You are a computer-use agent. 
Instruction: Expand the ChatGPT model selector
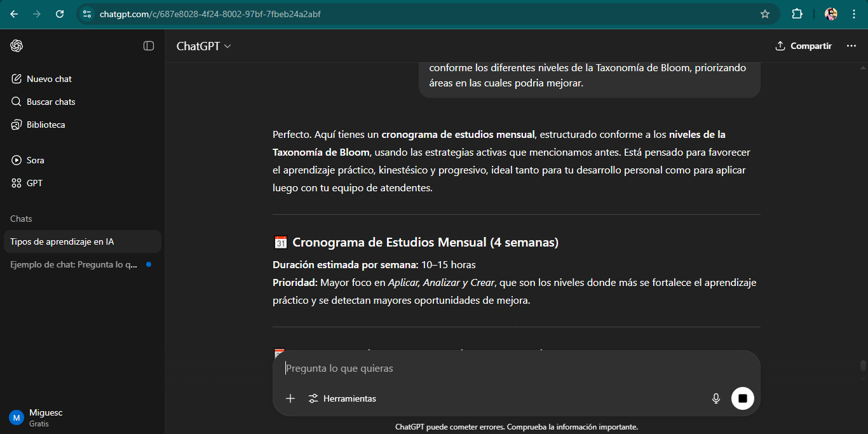(203, 46)
